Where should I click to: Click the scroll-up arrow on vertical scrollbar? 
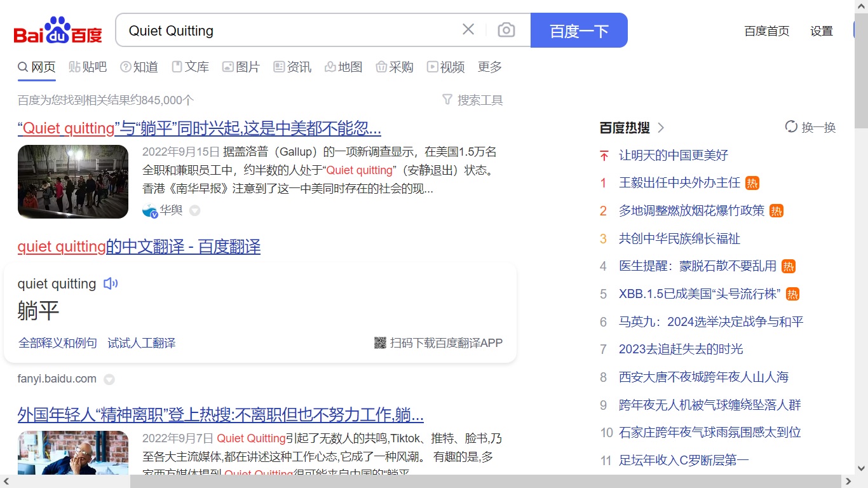pyautogui.click(x=861, y=6)
